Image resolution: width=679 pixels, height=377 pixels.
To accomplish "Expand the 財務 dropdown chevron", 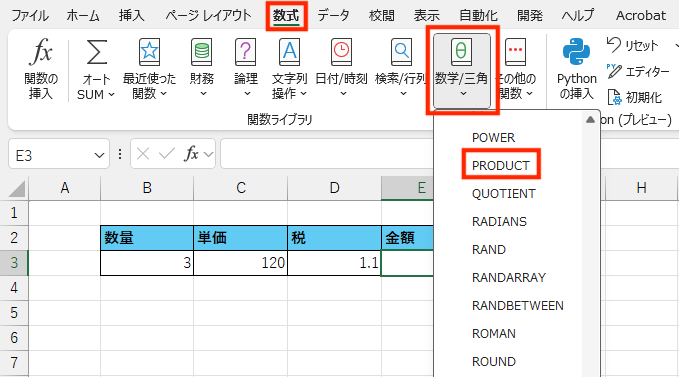I will [x=203, y=93].
